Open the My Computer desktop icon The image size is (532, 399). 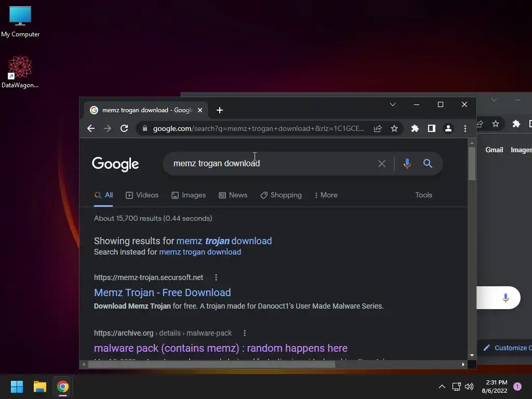[x=20, y=21]
